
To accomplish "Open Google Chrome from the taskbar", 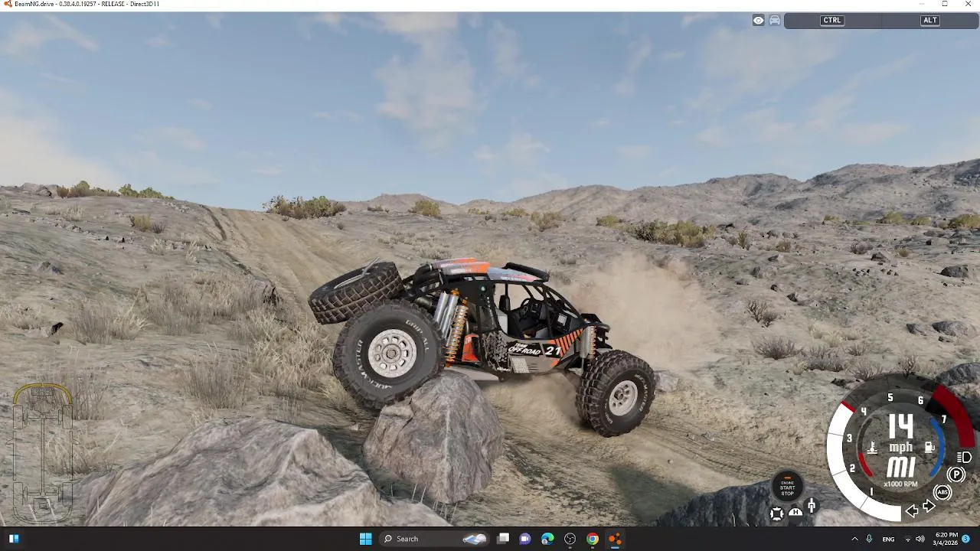I will coord(593,539).
